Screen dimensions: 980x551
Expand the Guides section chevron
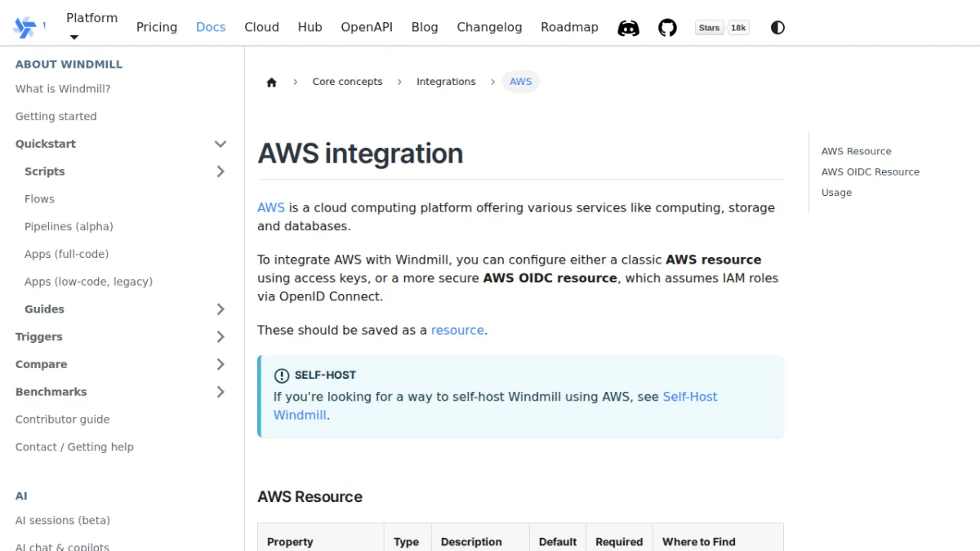[220, 309]
